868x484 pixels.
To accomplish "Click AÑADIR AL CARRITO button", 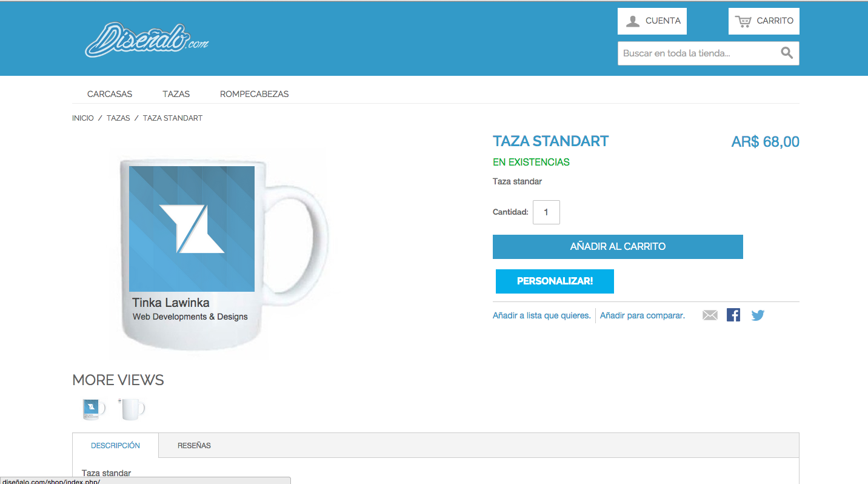I will (x=618, y=247).
